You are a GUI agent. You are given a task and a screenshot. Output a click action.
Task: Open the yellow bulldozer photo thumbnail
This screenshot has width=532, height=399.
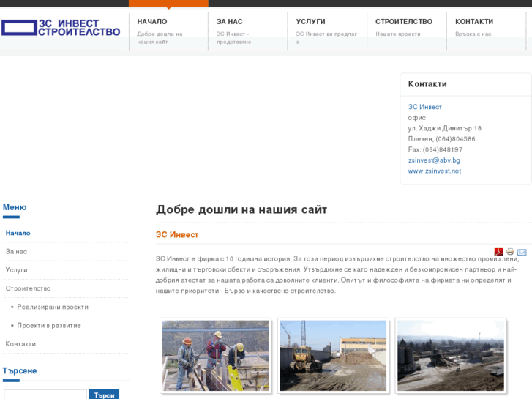pos(333,356)
